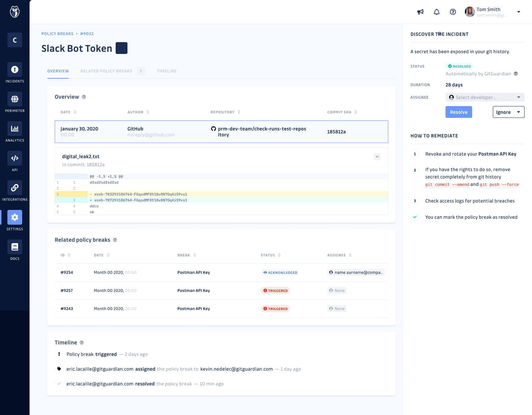
Task: Switch to Related Policy Breaks tab
Action: point(113,71)
